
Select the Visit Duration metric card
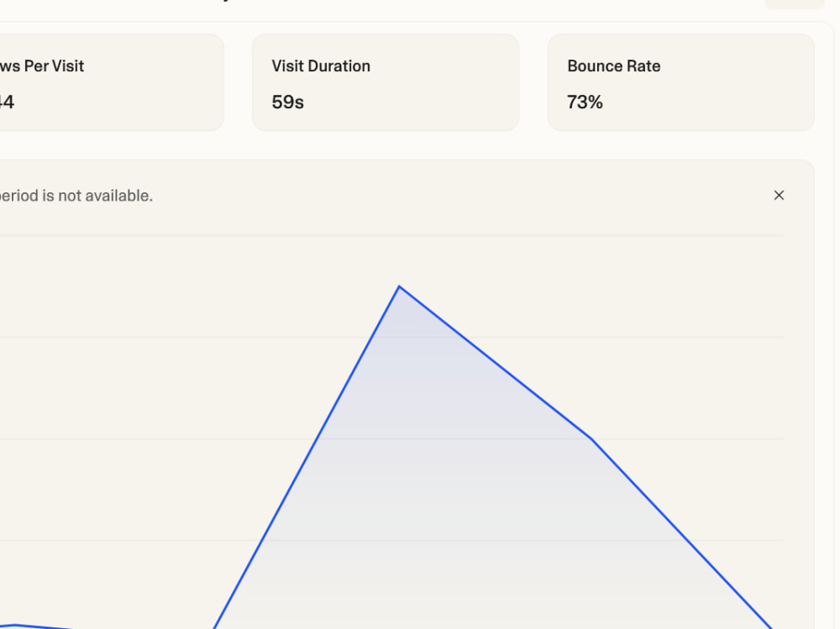(x=386, y=82)
